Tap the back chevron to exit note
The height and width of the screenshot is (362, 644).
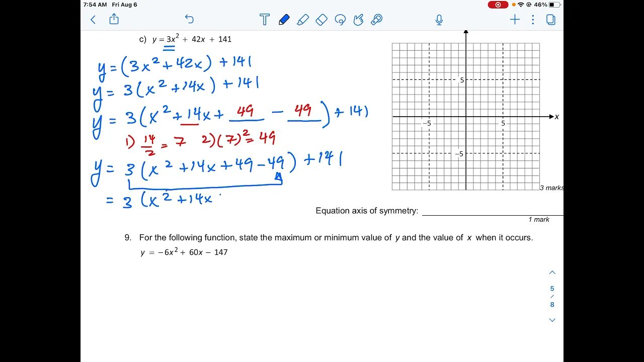click(x=93, y=20)
